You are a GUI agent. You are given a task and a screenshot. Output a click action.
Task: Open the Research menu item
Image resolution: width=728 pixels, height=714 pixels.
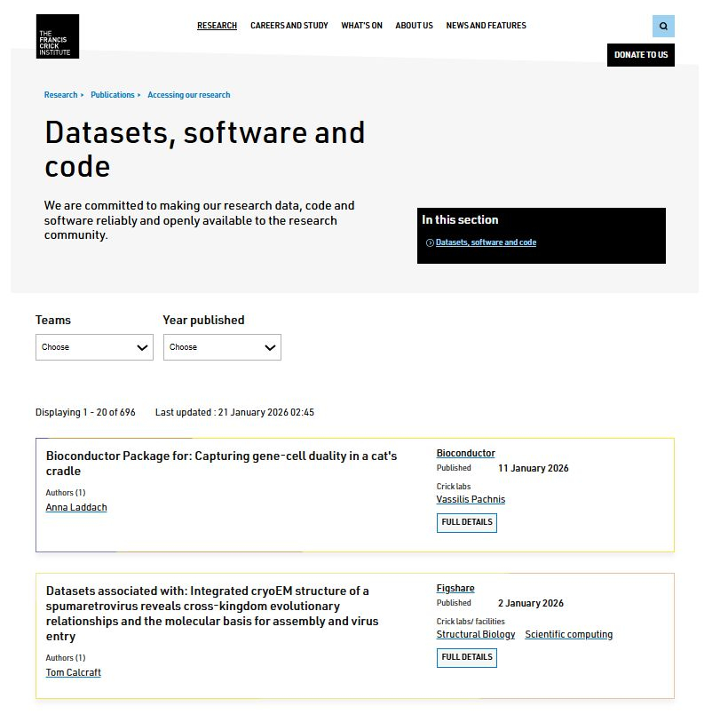pyautogui.click(x=217, y=26)
